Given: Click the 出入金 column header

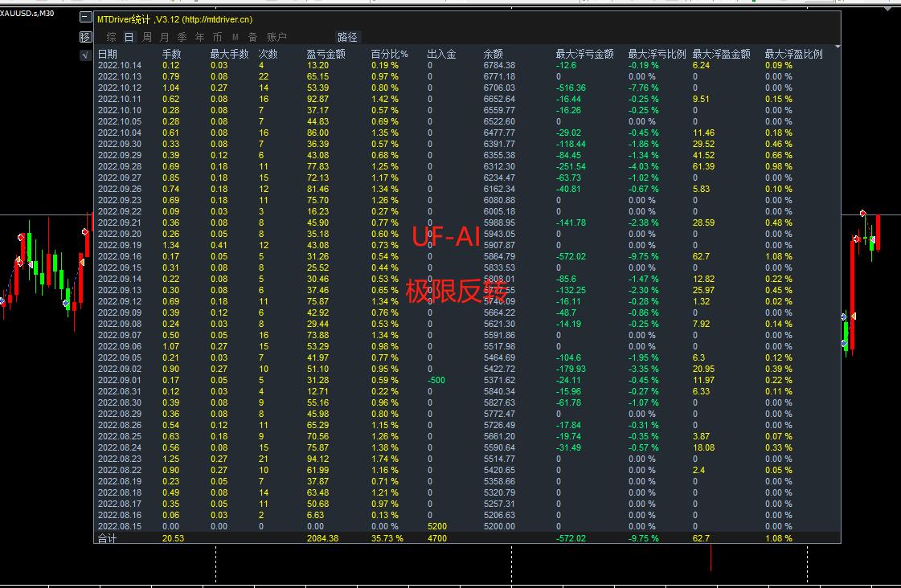Looking at the screenshot, I should coord(441,54).
